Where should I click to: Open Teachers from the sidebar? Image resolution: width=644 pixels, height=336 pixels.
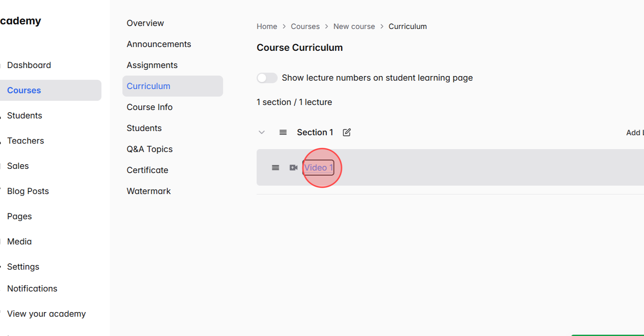(x=26, y=141)
